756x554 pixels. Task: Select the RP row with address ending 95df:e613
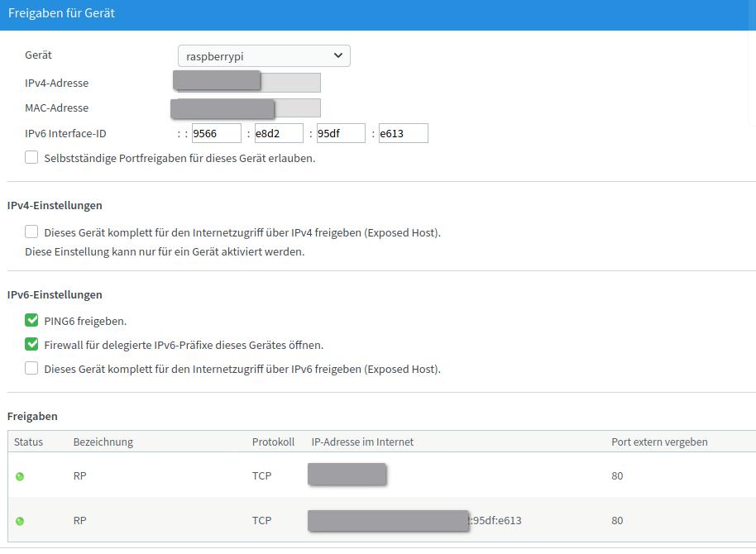[x=380, y=521]
